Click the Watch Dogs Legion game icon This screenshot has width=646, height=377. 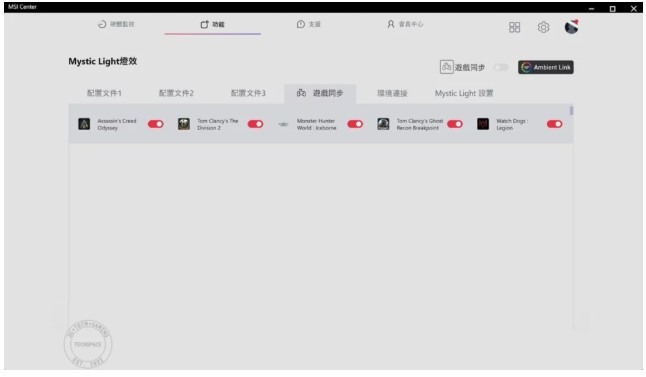pos(483,124)
